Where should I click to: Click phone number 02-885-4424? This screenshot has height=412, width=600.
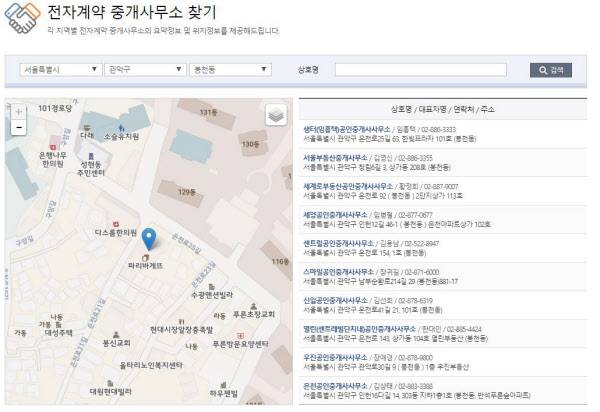(464, 329)
